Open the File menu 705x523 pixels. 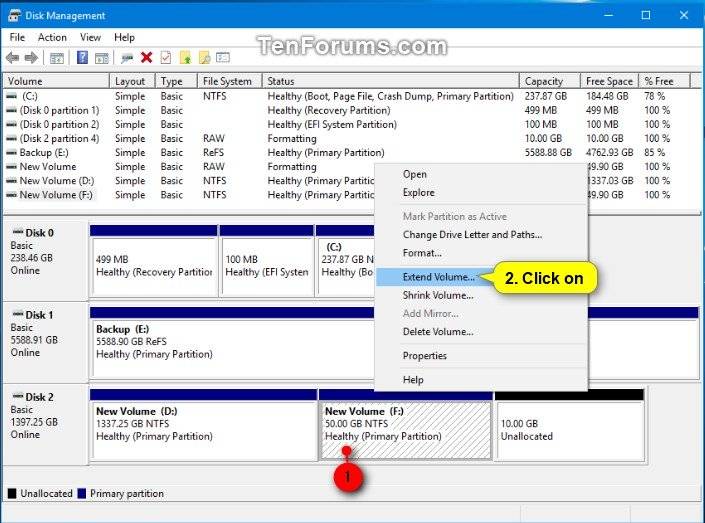click(17, 37)
